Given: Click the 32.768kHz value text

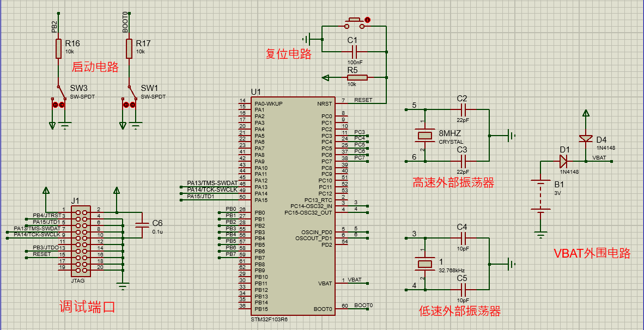Looking at the screenshot, I should [x=452, y=271].
